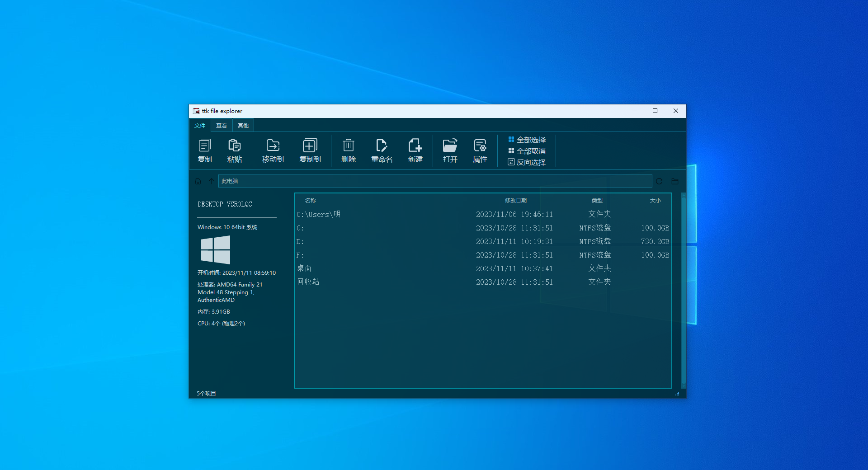
Task: Click the 2023/11/06 19:46:11 date cell
Action: (514, 215)
